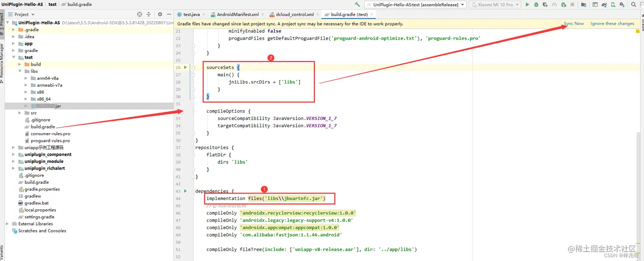This screenshot has width=644, height=261.
Task: Expand the .gradle folder arrow
Action: (x=14, y=30)
